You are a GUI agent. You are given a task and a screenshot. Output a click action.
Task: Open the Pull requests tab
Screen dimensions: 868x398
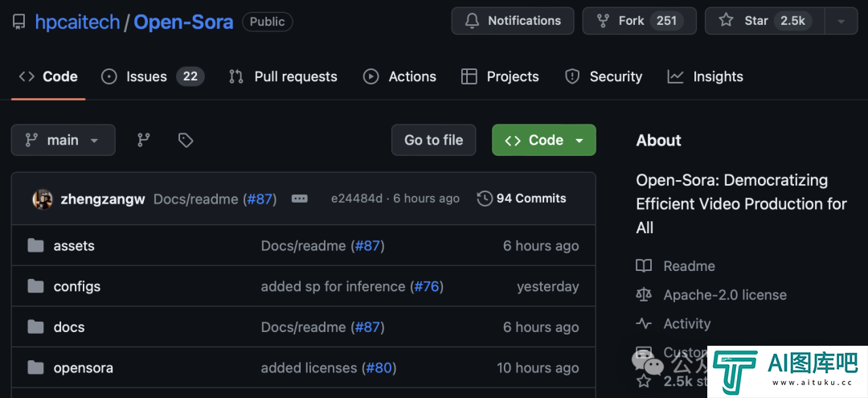pos(283,76)
